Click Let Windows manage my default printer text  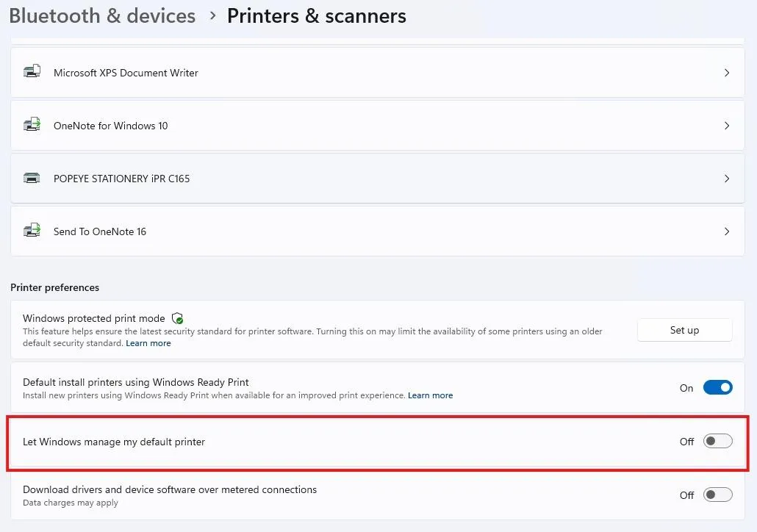tap(114, 442)
